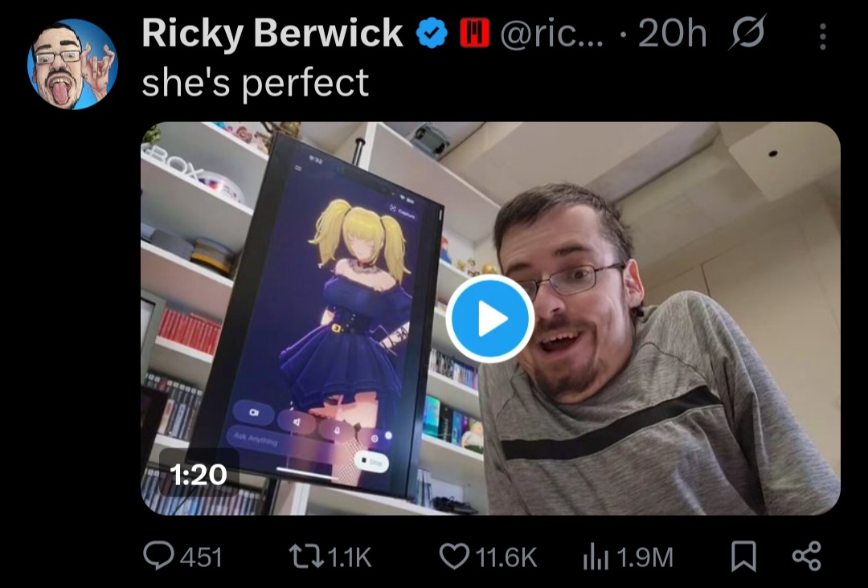Click the red affiliate badge icon
Viewport: 868px width, 588px height.
(x=475, y=33)
